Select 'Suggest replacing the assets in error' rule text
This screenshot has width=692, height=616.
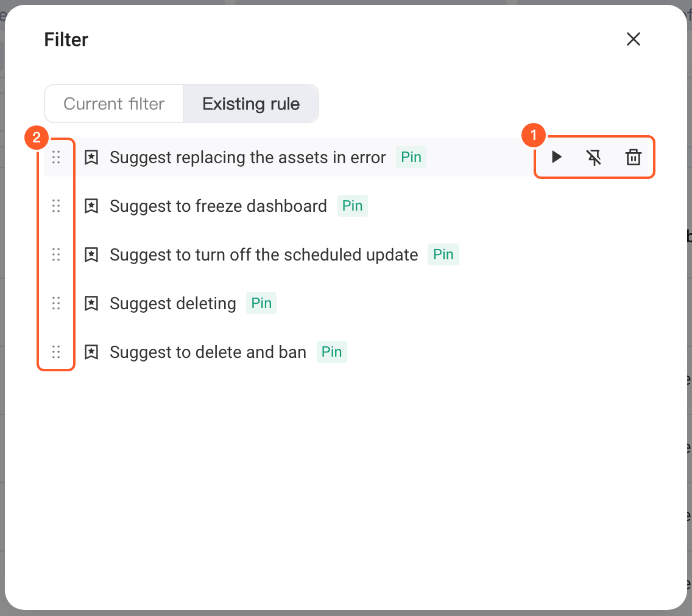[x=248, y=158]
